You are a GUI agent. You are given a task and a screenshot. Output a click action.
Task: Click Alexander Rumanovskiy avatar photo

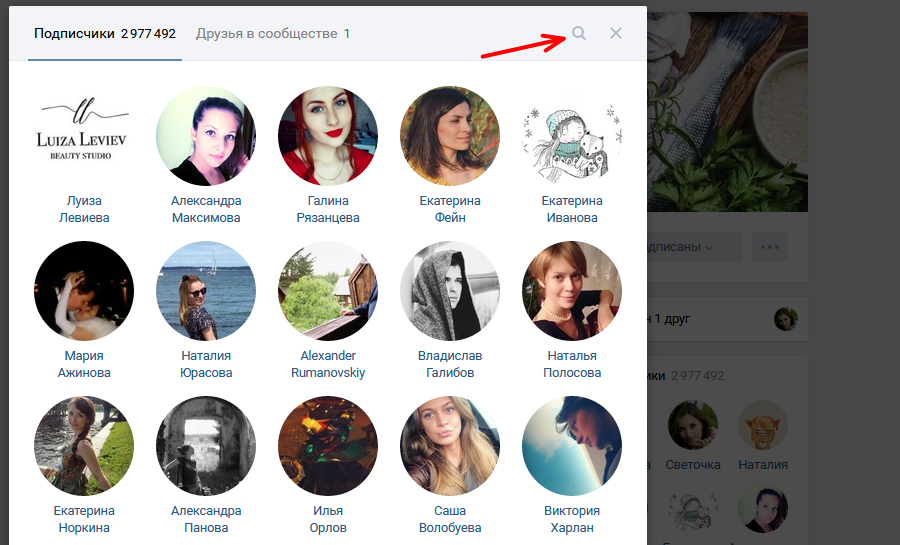coord(328,291)
